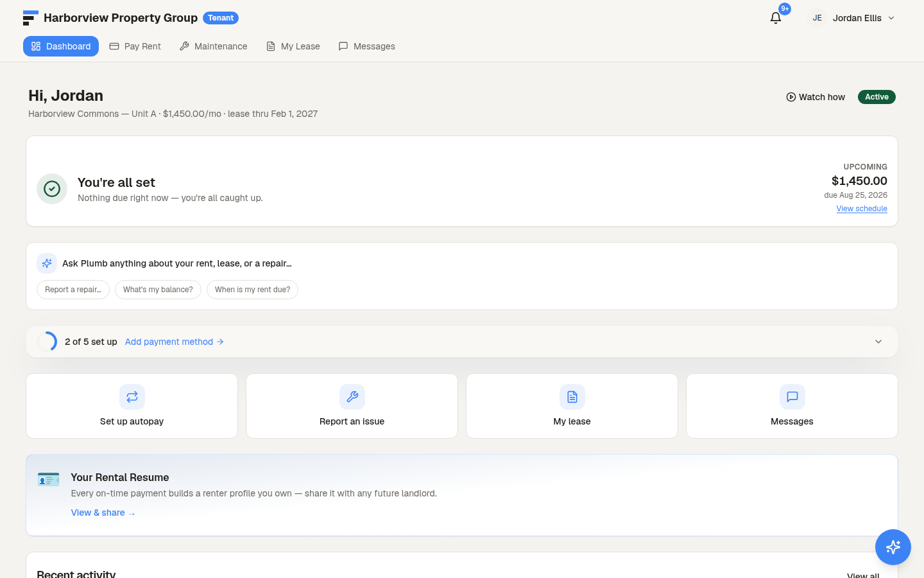This screenshot has width=924, height=578.
Task: Click the 'You're all set' heading
Action: point(116,182)
